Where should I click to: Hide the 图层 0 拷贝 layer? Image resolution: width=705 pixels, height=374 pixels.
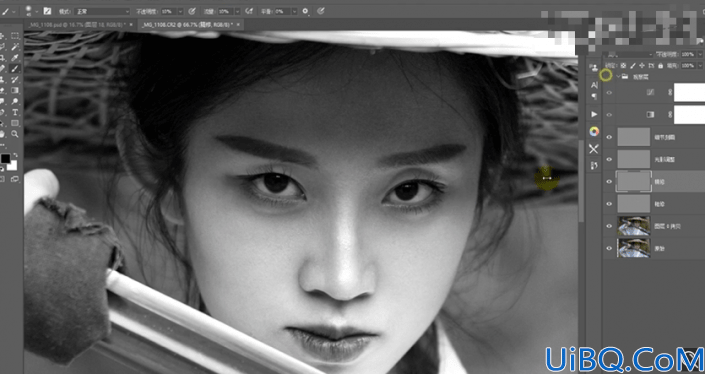click(609, 226)
